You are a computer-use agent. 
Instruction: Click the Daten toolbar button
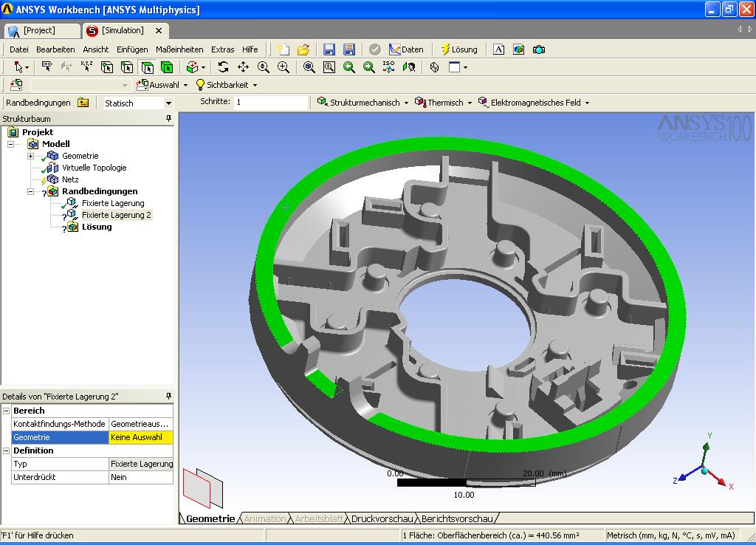click(406, 49)
